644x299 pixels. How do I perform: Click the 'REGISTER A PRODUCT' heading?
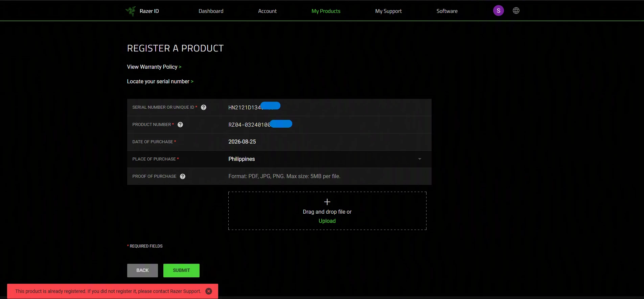[175, 48]
